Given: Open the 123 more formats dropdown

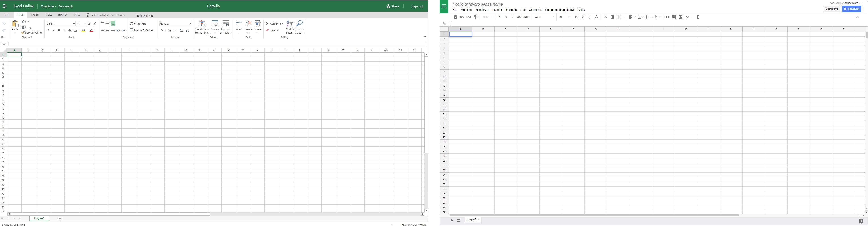Looking at the screenshot, I should [527, 17].
